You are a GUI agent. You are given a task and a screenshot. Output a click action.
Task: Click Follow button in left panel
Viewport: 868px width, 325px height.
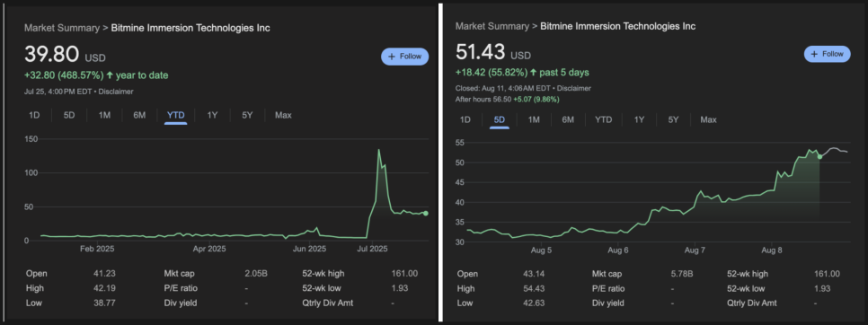pos(404,57)
